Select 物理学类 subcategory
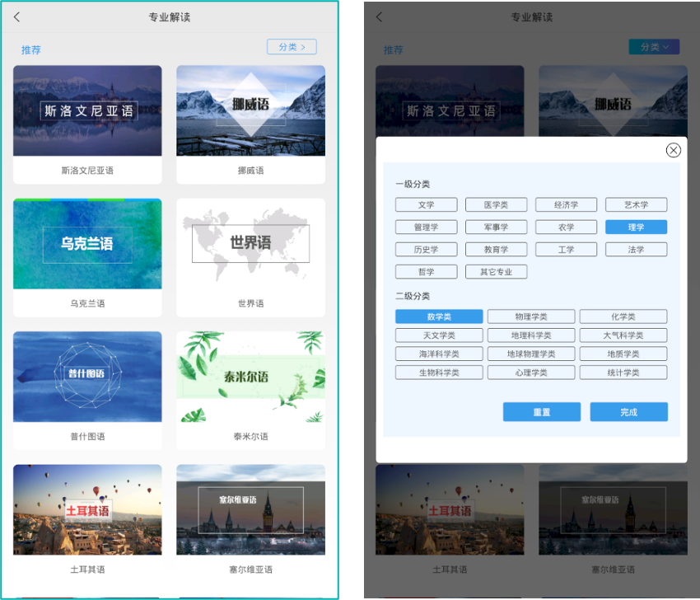This screenshot has width=700, height=600. pos(531,316)
